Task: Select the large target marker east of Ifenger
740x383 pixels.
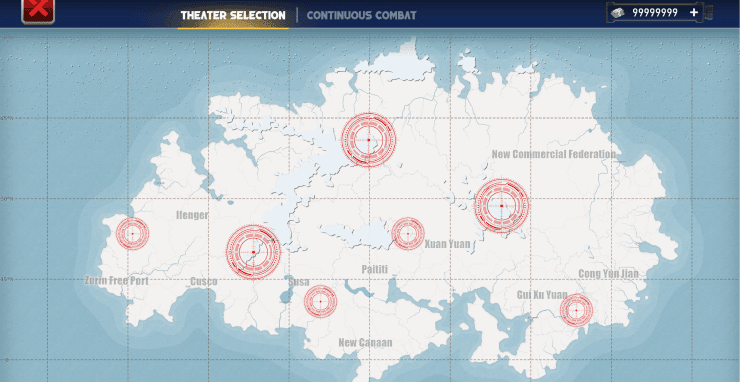Action: pos(253,252)
